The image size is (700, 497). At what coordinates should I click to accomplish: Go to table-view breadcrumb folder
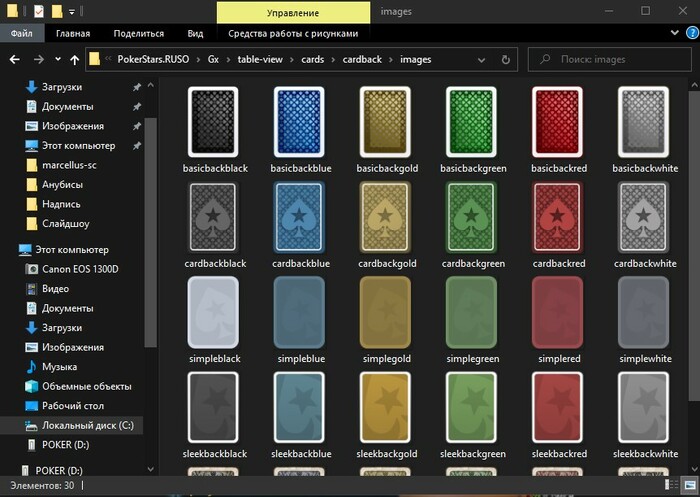[260, 59]
